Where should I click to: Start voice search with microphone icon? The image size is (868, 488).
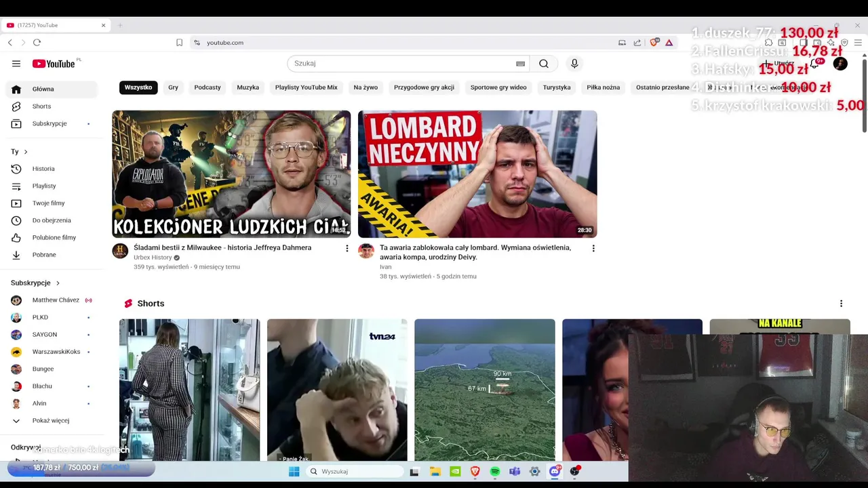click(x=574, y=64)
